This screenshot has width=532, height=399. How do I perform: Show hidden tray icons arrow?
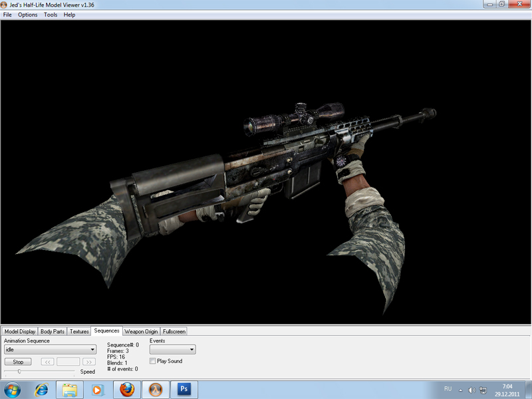(x=460, y=390)
